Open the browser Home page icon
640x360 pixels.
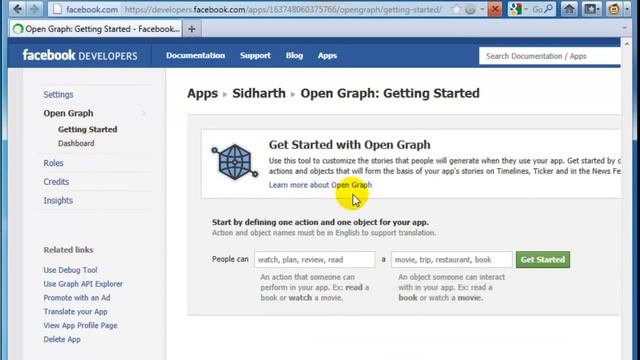[569, 9]
